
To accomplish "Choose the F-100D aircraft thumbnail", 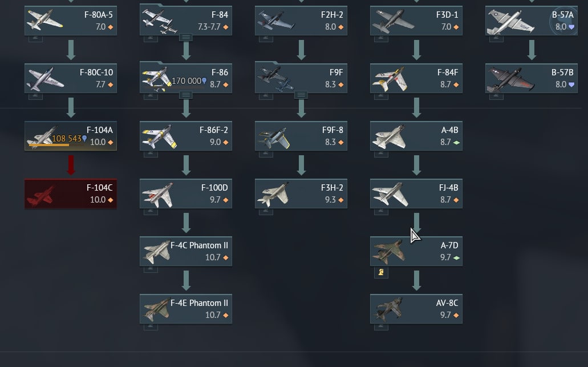I will click(157, 194).
